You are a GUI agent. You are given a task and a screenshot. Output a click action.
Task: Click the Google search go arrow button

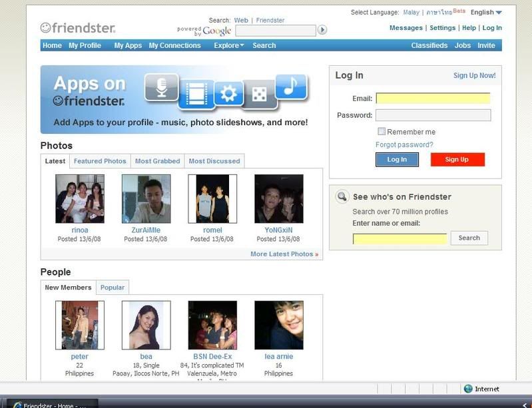(322, 30)
